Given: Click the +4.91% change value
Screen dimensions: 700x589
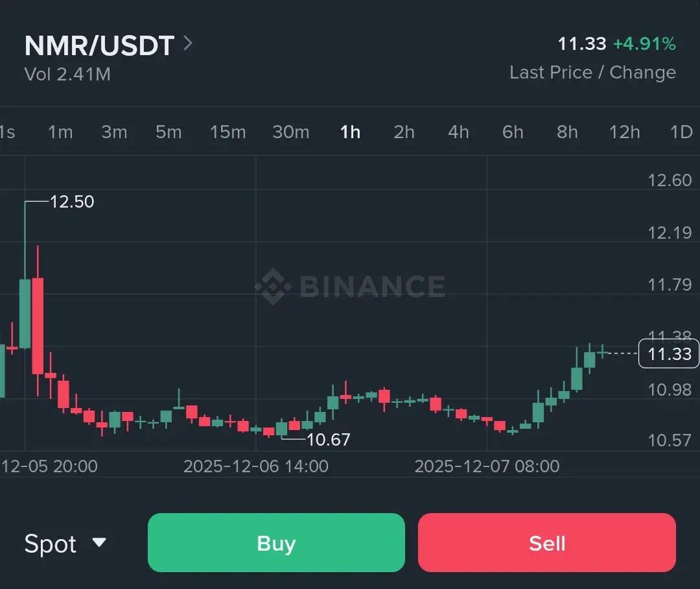Looking at the screenshot, I should click(644, 44).
